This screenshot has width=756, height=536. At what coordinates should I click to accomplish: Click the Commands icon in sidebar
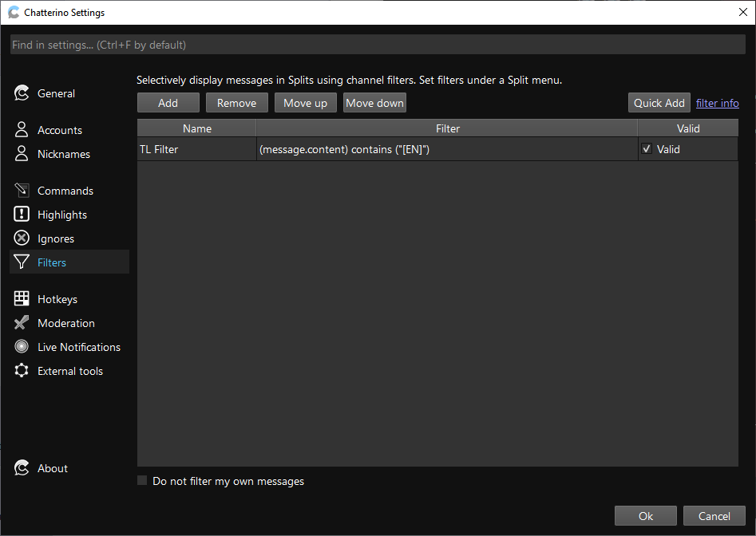[x=22, y=190]
